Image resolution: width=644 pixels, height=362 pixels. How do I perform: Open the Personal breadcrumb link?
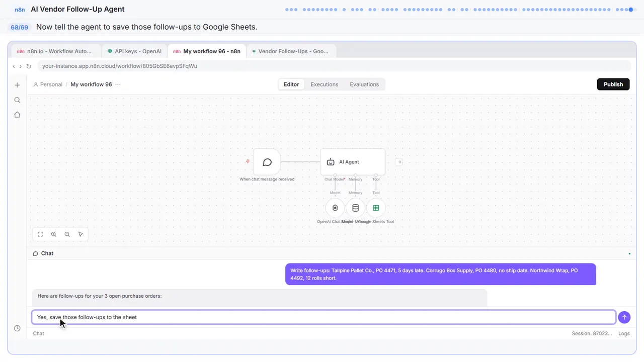click(48, 84)
